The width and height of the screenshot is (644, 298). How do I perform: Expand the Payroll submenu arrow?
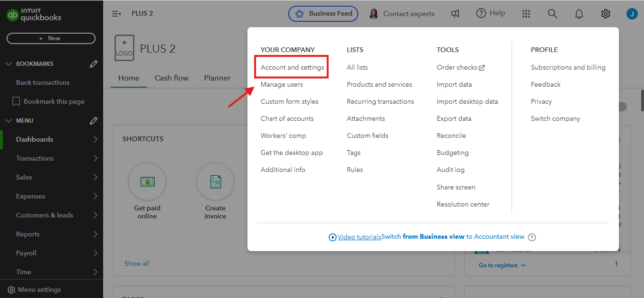pyautogui.click(x=95, y=253)
